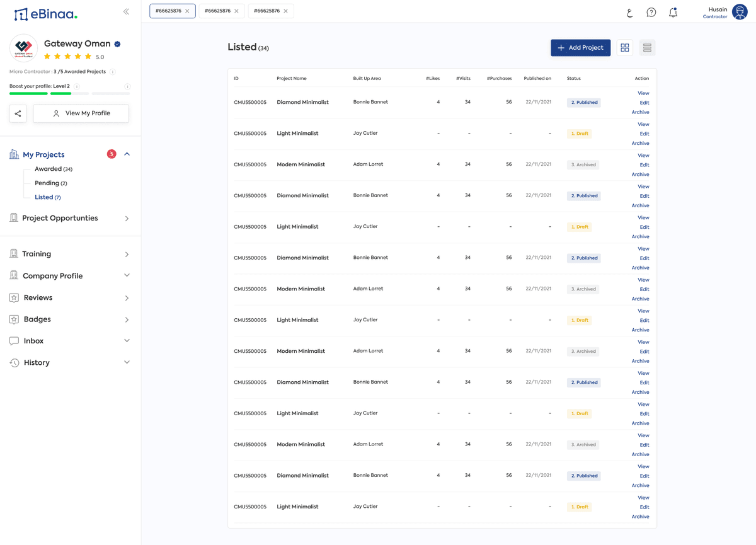Click the Inbox chat icon
The image size is (756, 545).
click(14, 341)
